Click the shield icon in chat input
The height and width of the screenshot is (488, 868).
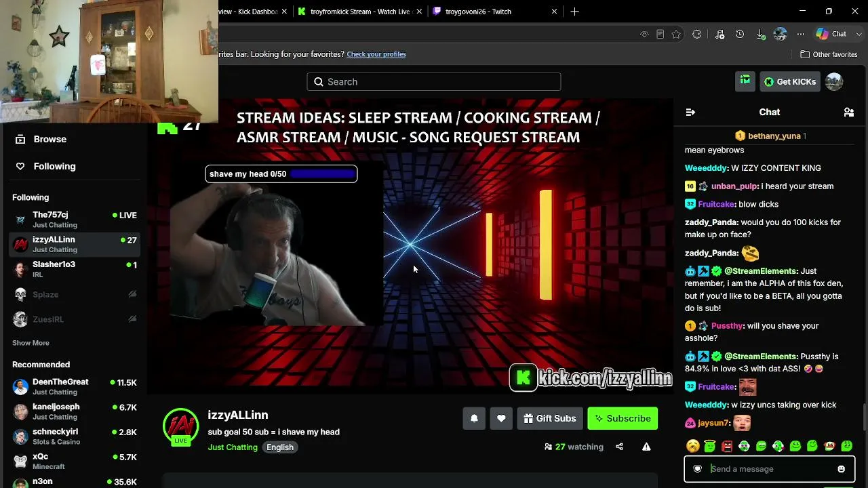pos(697,469)
